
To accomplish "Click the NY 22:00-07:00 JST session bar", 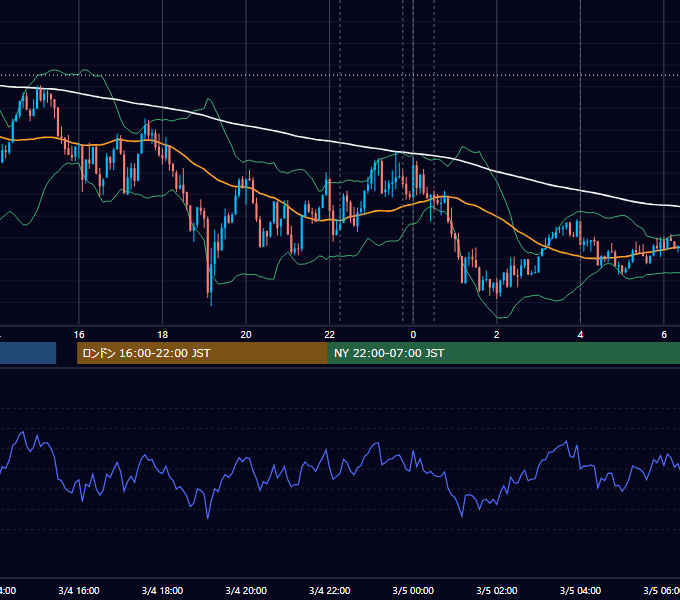I will 503,353.
